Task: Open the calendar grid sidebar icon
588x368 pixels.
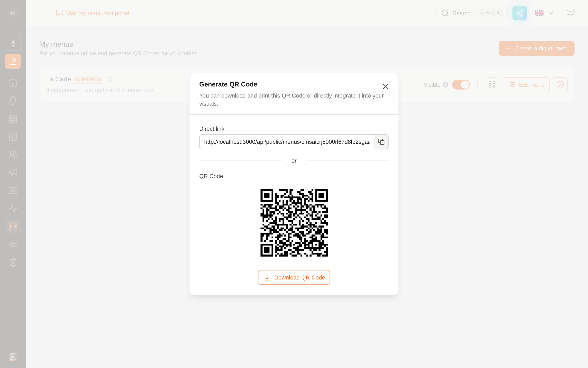Action: click(13, 119)
